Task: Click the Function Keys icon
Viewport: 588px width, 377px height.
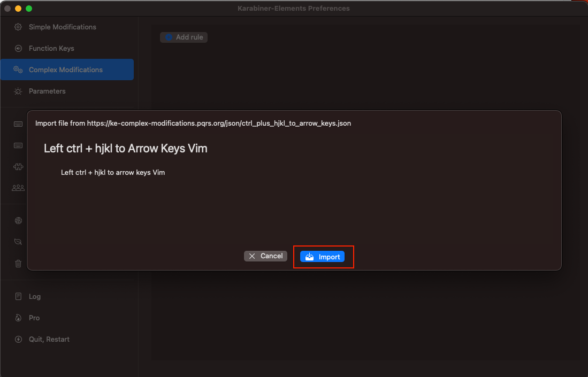Action: tap(18, 48)
